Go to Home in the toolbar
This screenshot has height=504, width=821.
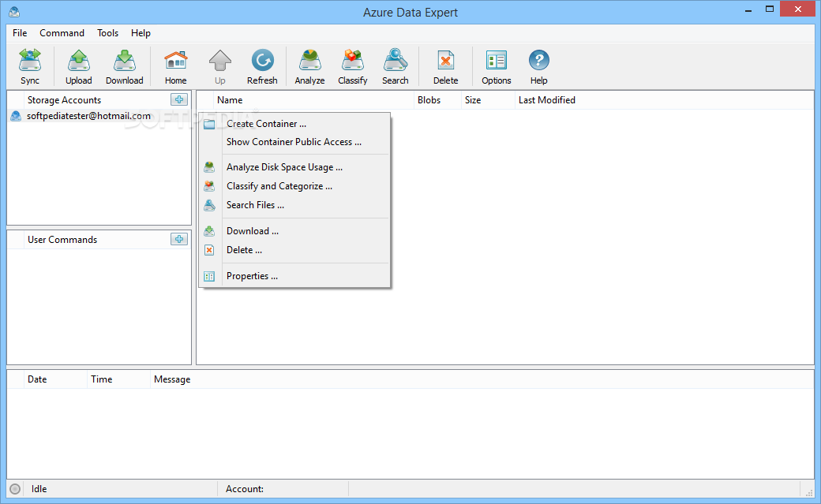pyautogui.click(x=176, y=66)
